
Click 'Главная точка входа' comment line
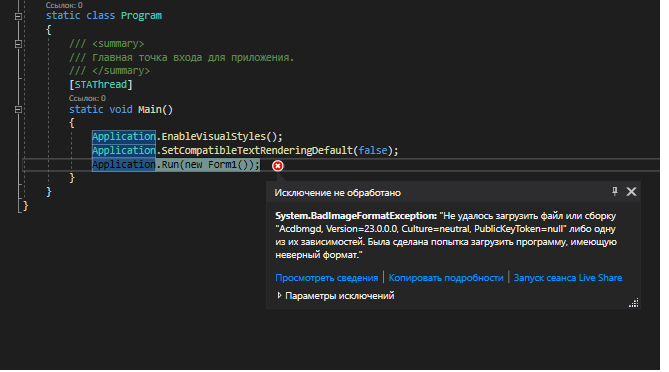point(182,57)
